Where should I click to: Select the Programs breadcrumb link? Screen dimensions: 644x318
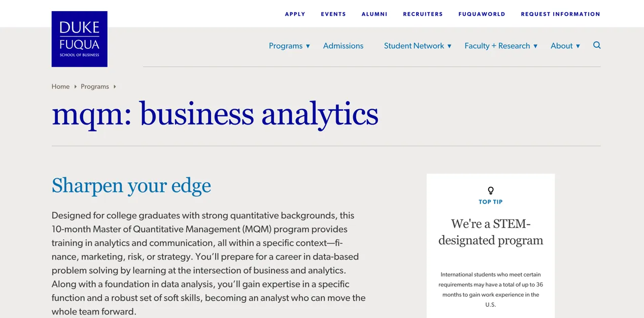(x=95, y=87)
